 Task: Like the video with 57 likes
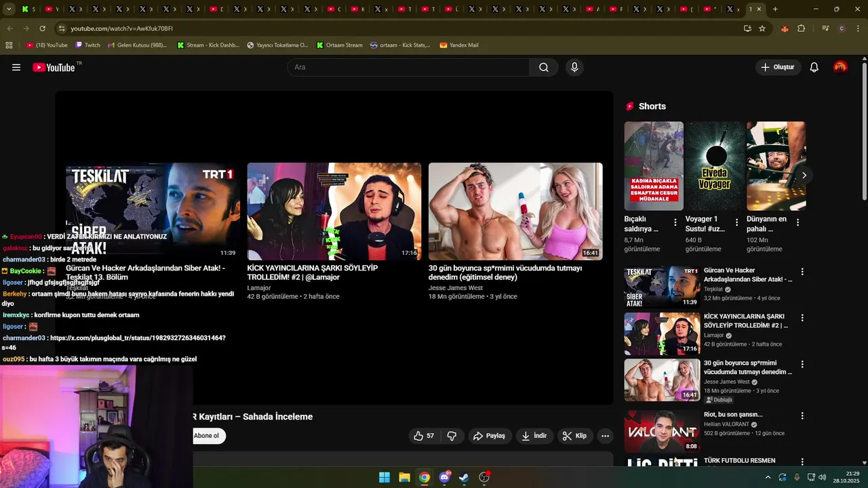pos(424,436)
